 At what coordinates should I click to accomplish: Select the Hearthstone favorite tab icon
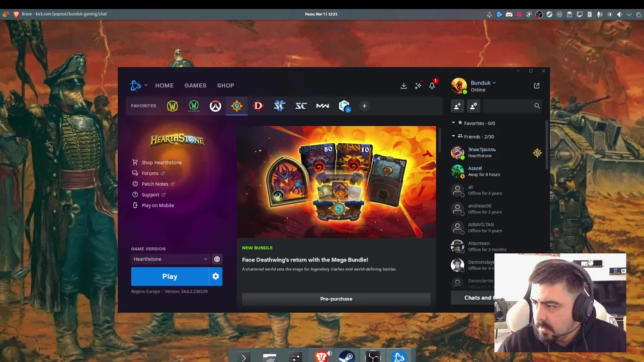(x=236, y=106)
